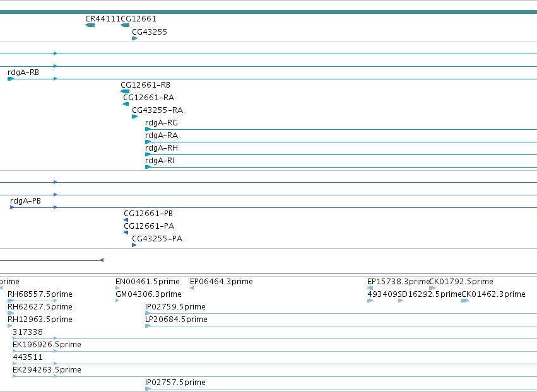
Task: Click the CG43255-RA exon glyph
Action: tap(134, 117)
